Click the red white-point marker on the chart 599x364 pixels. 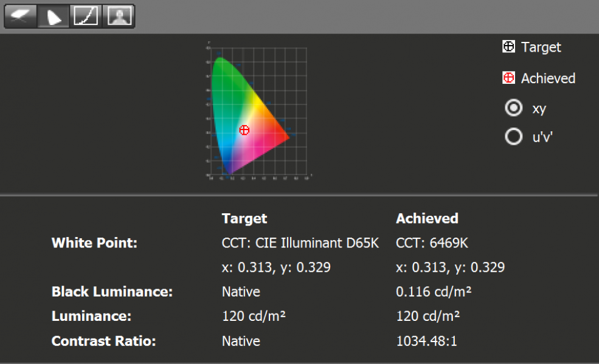(x=244, y=129)
